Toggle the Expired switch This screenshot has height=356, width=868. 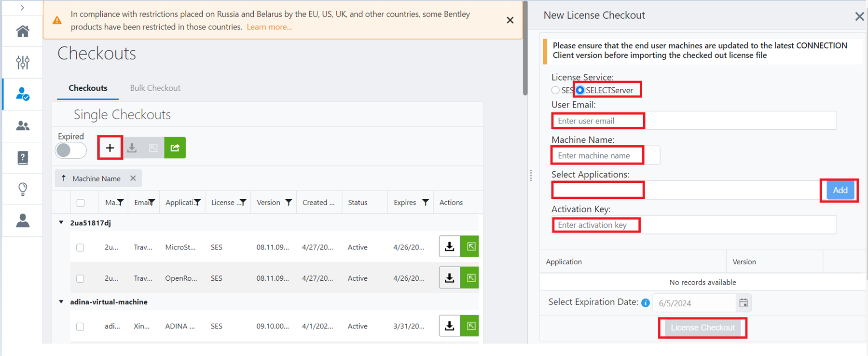[71, 151]
